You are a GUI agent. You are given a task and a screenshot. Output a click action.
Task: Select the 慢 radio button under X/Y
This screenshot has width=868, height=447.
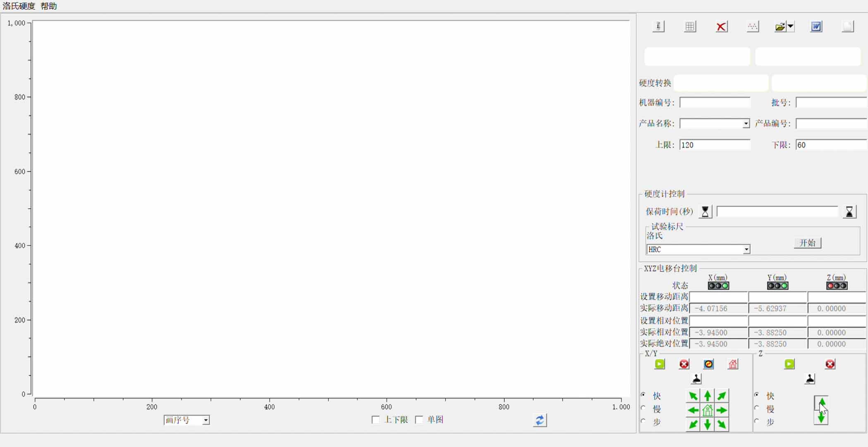click(x=643, y=408)
